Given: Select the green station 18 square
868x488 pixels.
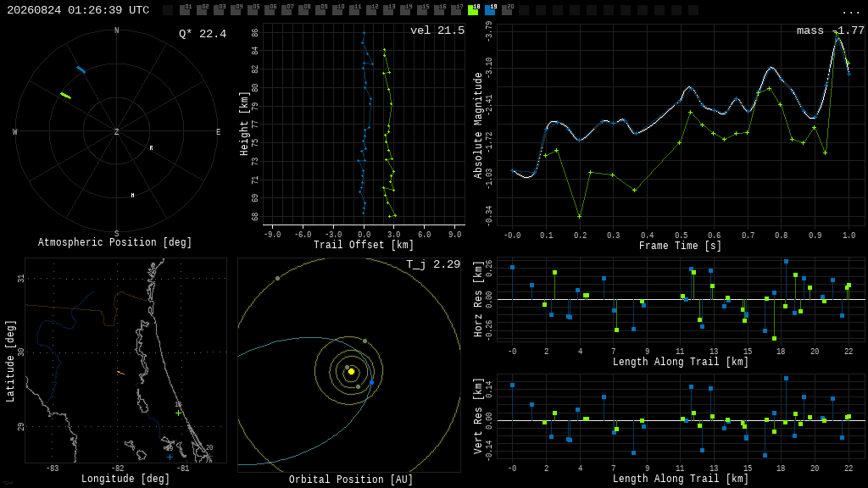Looking at the screenshot, I should (x=473, y=10).
